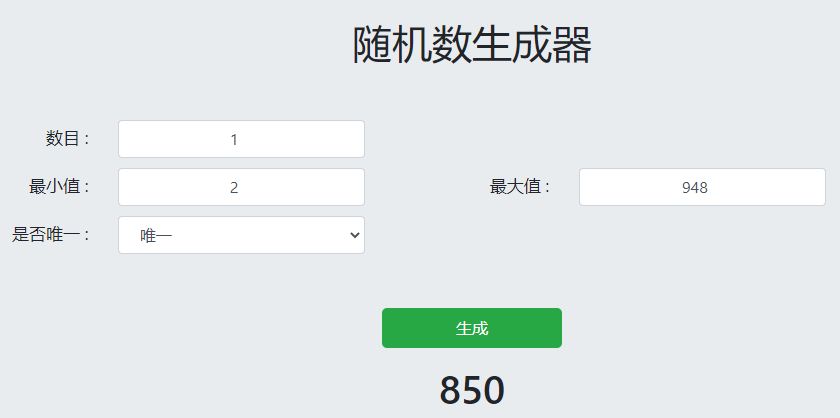Click the 最大值 maximum value field

point(701,187)
